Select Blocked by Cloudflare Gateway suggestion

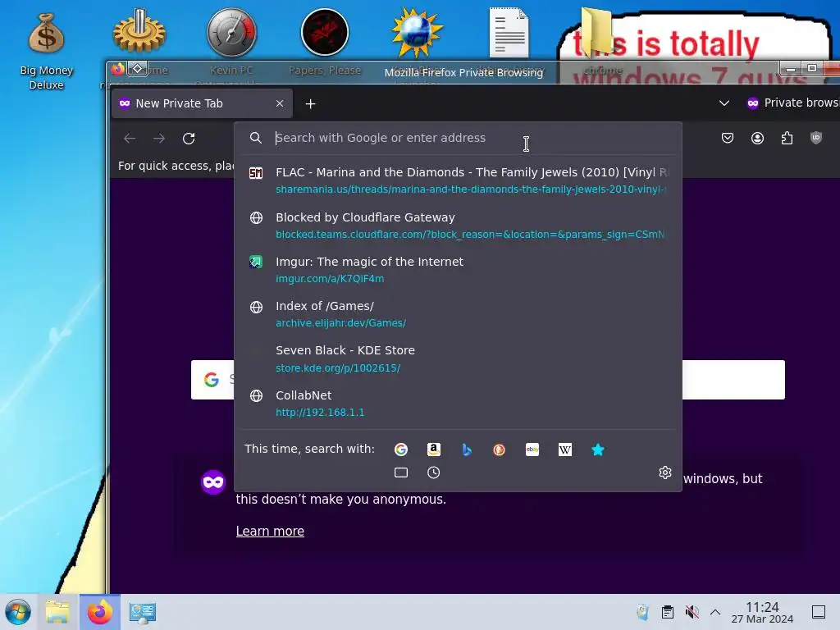[458, 226]
